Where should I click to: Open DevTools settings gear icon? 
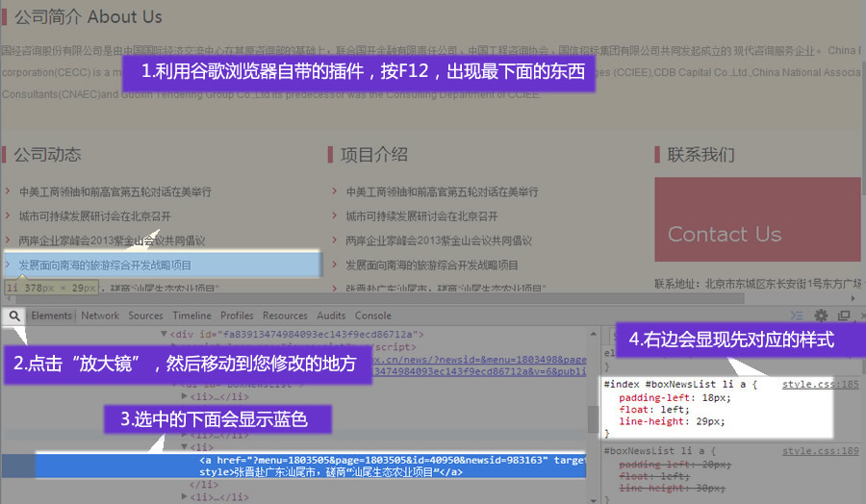point(822,315)
